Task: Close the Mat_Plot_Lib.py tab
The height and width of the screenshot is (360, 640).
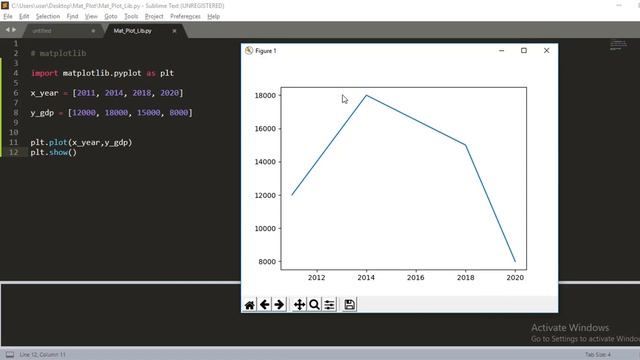Action: [x=174, y=31]
